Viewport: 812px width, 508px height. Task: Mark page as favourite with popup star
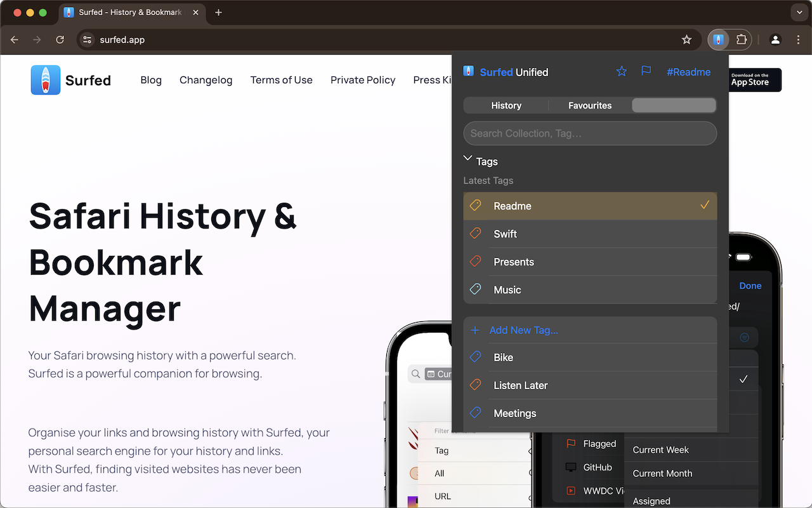(x=622, y=72)
